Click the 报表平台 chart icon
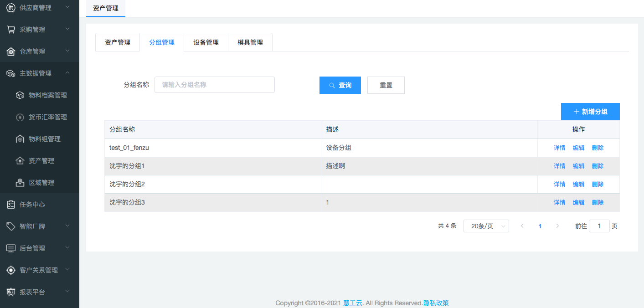Image resolution: width=644 pixels, height=308 pixels. (11, 292)
